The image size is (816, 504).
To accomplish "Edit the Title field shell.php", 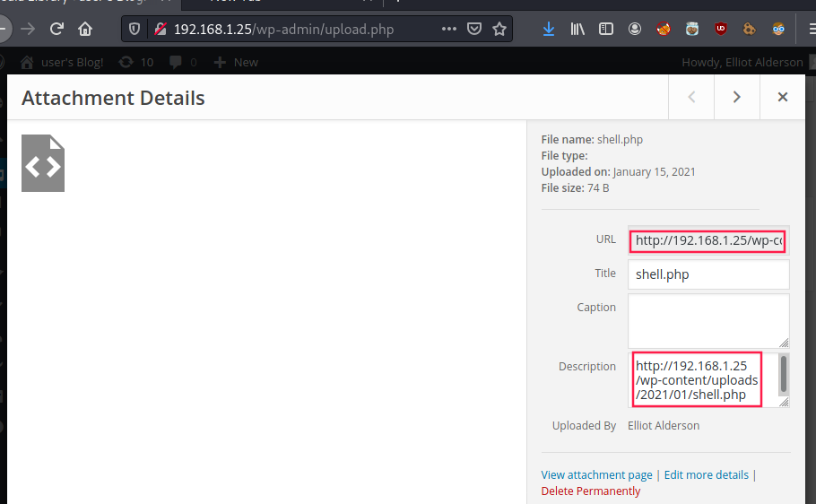I will [x=708, y=274].
